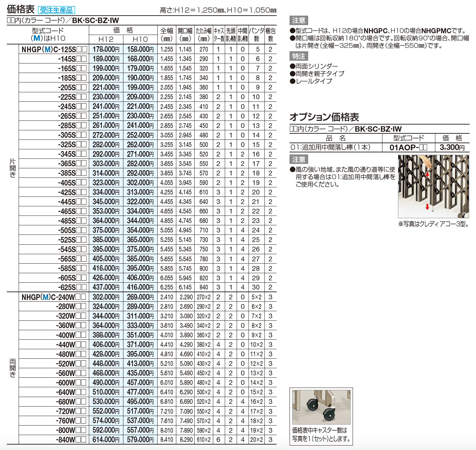476x450 pixels.
Task: Toggle the 片開き section label
Action: [x=12, y=168]
